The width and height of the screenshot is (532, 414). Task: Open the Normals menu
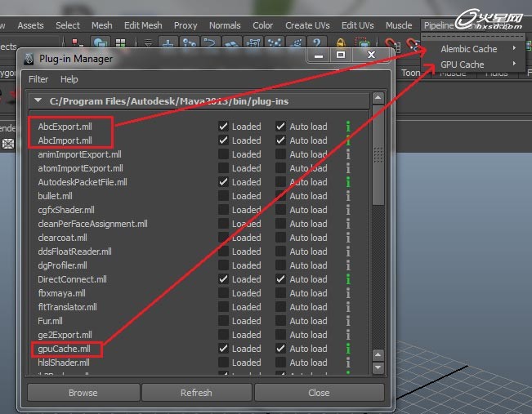(225, 25)
